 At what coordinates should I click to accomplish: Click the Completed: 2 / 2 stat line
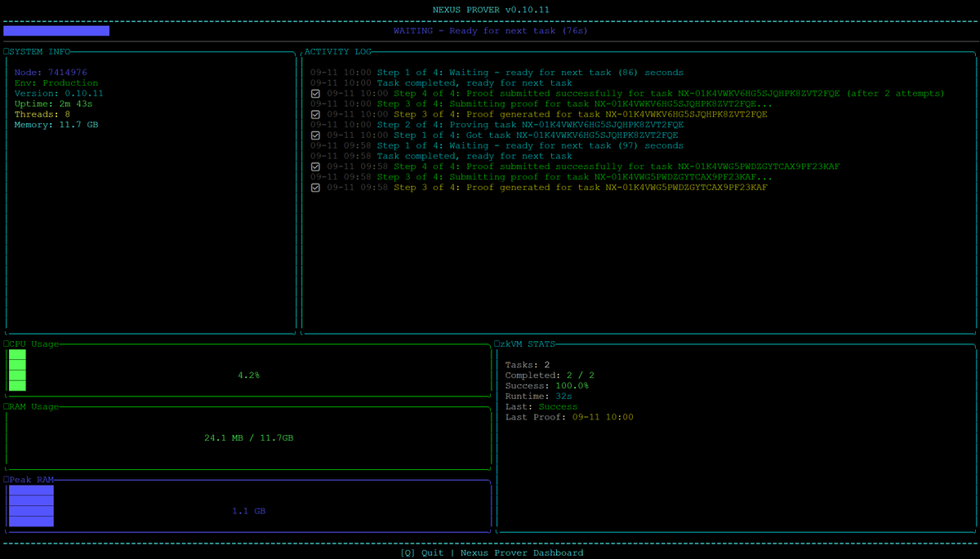pos(550,375)
